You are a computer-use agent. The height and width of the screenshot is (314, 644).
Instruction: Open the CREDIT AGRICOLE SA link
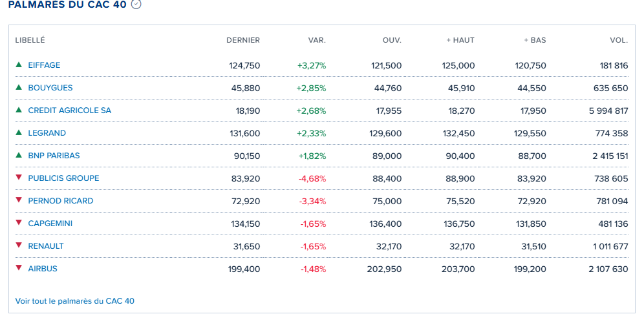(x=69, y=110)
